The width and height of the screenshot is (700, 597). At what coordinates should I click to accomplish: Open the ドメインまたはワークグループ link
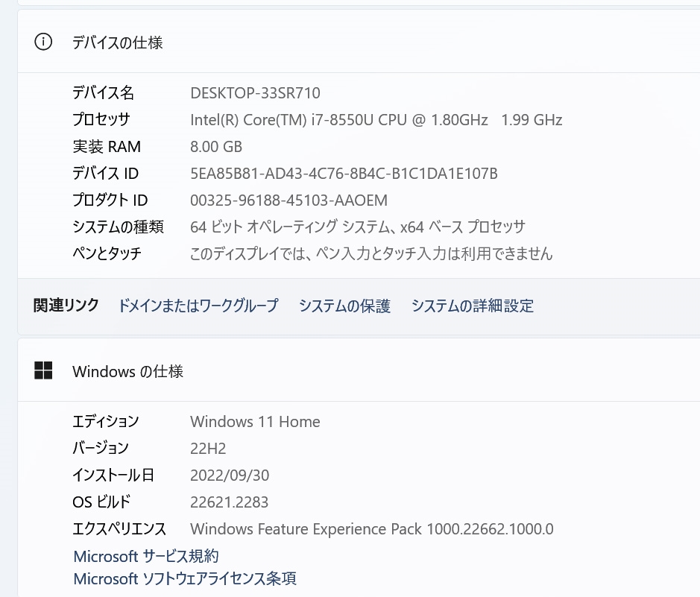pos(198,306)
